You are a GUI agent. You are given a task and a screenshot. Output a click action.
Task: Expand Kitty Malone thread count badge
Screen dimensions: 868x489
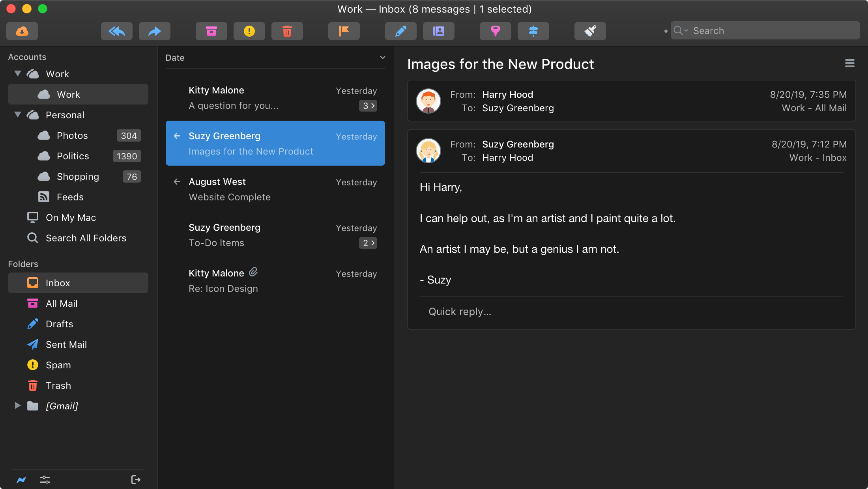tap(368, 106)
